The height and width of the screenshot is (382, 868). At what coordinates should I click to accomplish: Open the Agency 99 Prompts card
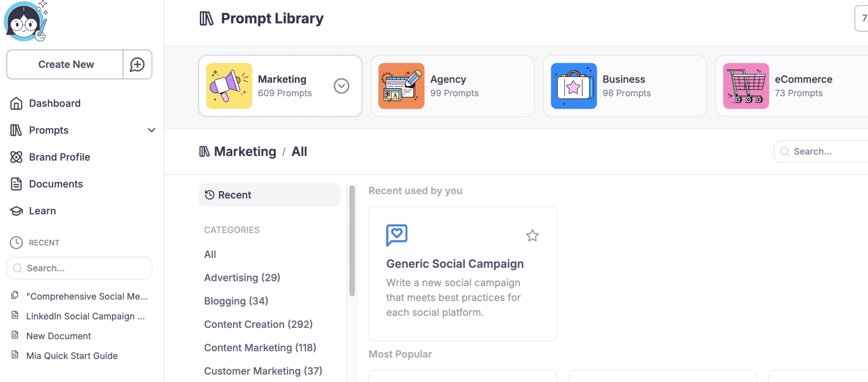453,86
